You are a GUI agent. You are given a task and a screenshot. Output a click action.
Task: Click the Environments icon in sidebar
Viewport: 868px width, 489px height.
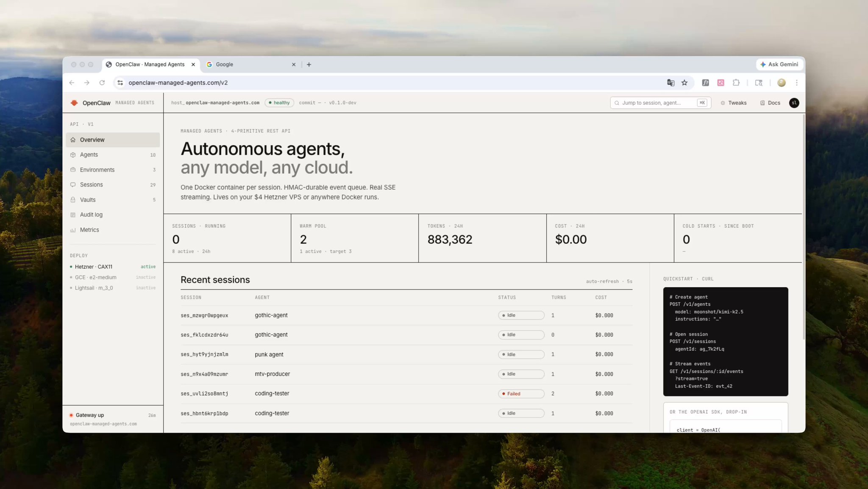pyautogui.click(x=73, y=170)
